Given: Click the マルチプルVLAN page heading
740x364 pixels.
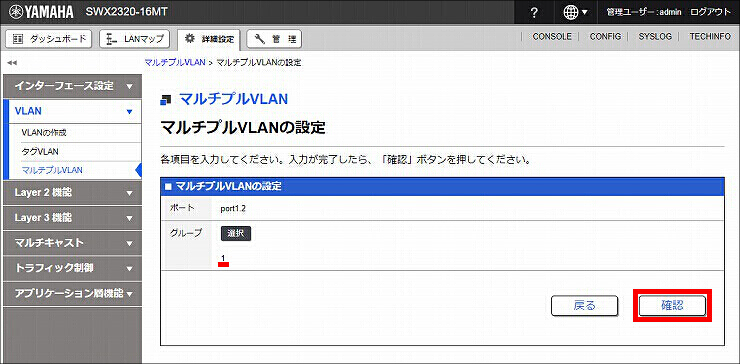Looking at the screenshot, I should pos(234,99).
